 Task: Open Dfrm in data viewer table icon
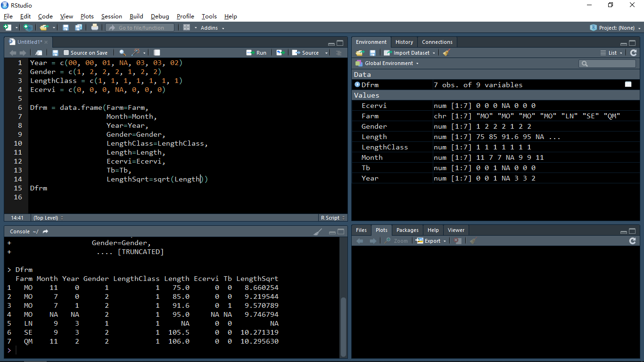tap(628, 84)
